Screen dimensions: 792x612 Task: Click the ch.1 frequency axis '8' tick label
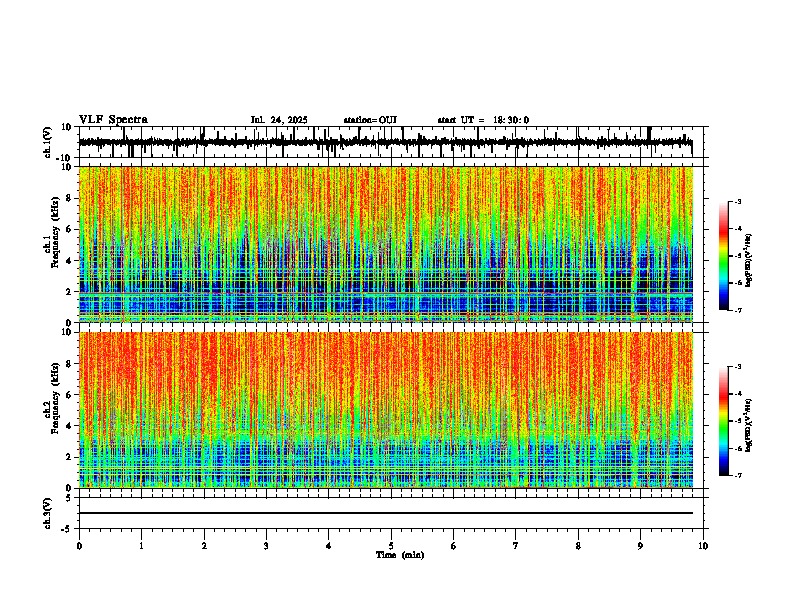[69, 198]
